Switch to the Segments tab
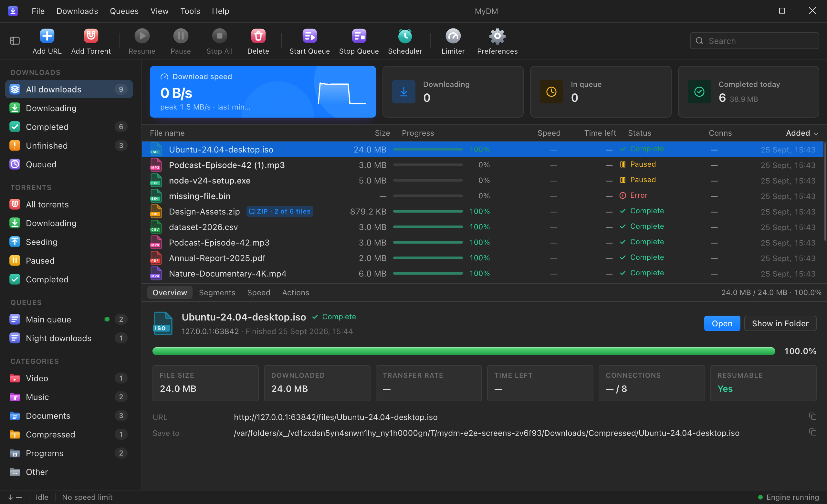827x504 pixels. (x=217, y=293)
